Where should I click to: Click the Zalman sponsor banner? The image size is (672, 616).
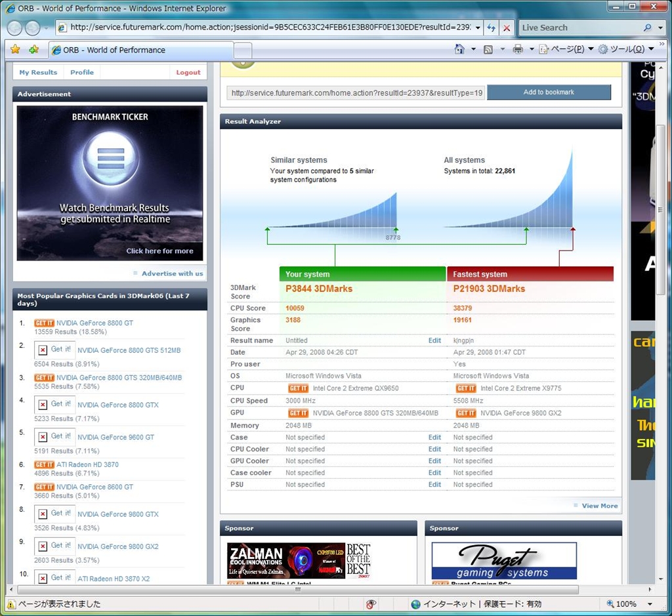pos(299,560)
